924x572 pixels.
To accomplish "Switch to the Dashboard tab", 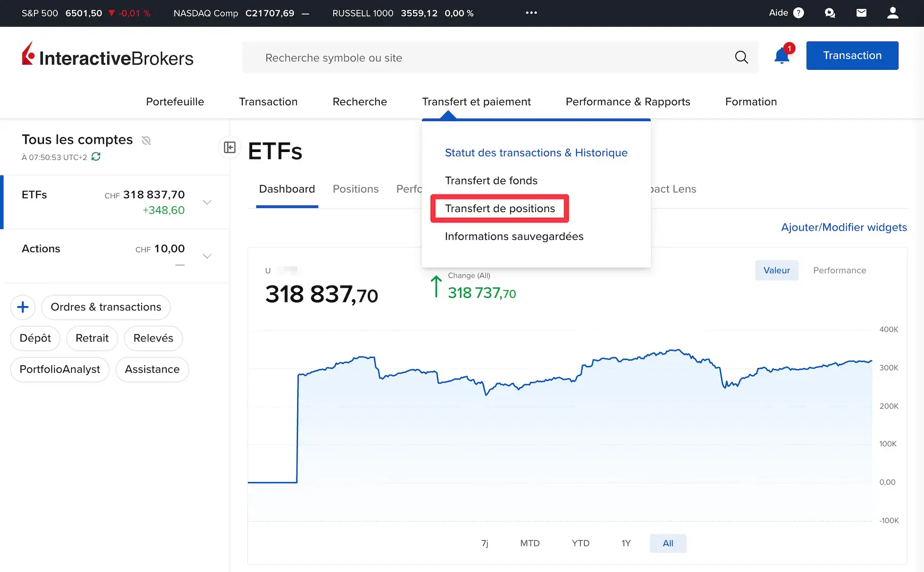I will tap(287, 189).
